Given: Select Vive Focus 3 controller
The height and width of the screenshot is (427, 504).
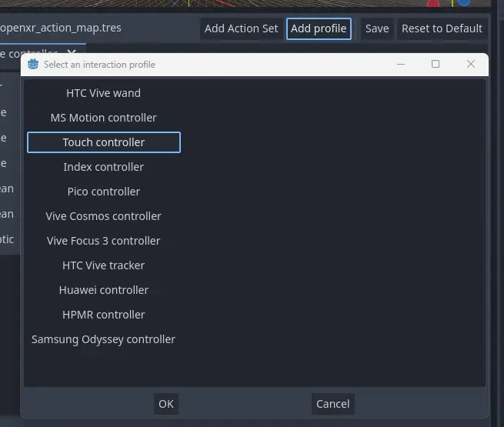Looking at the screenshot, I should click(103, 241).
